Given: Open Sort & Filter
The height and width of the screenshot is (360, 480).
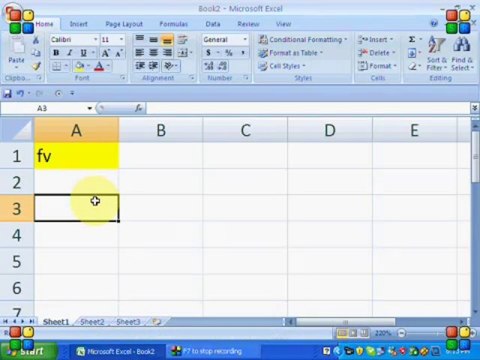Looking at the screenshot, I should 437,53.
